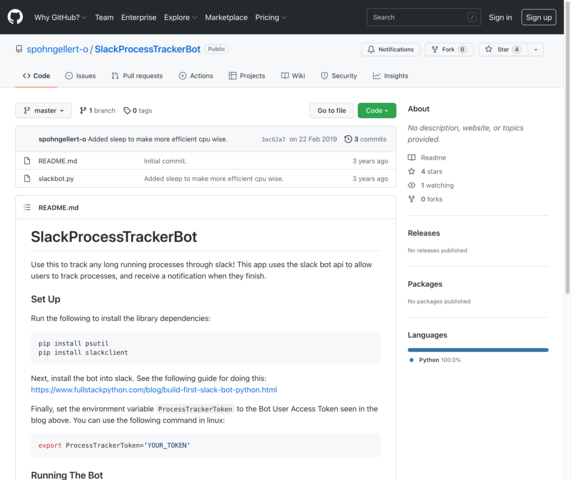Click the GitHub octocat logo
This screenshot has height=480, width=571.
tap(15, 17)
